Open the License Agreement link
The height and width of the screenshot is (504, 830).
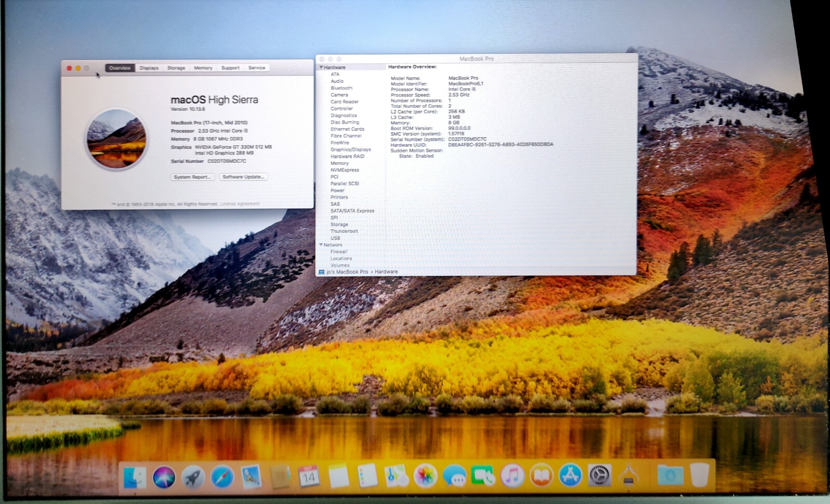click(240, 204)
